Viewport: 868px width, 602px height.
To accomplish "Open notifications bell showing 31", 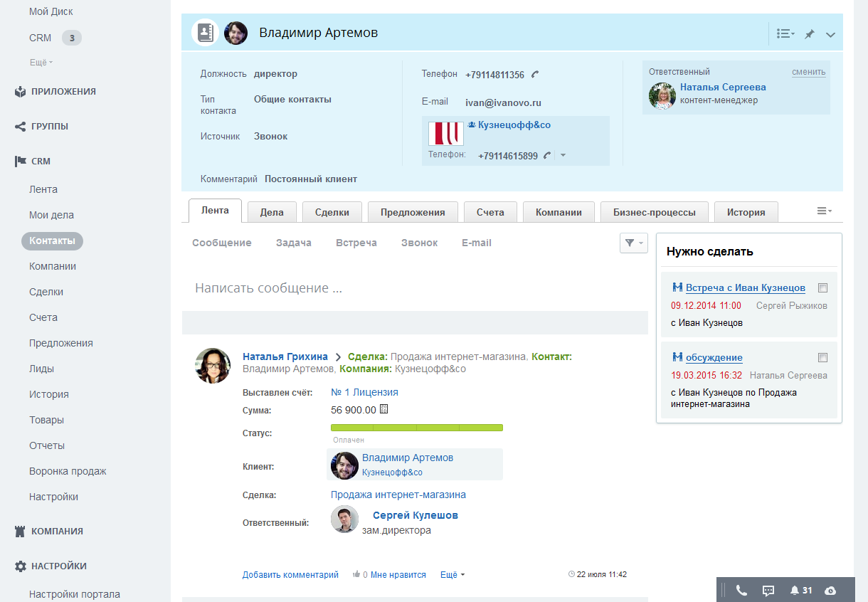I will (x=800, y=590).
